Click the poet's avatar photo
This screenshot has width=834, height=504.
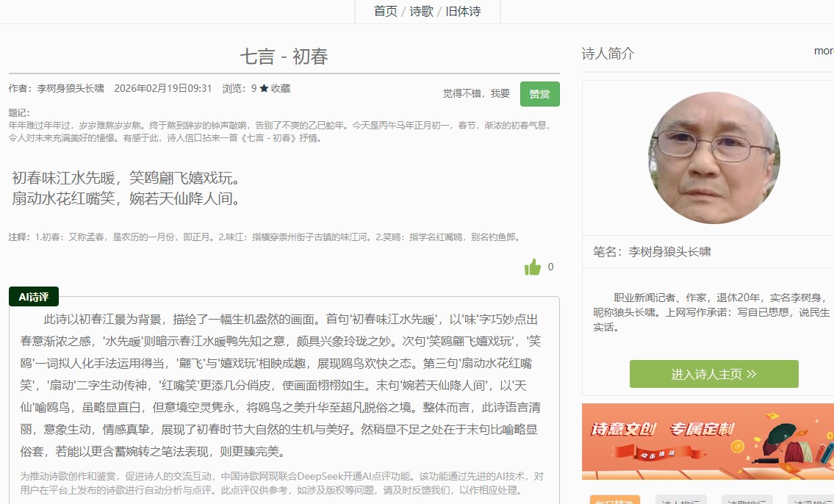[x=713, y=158]
